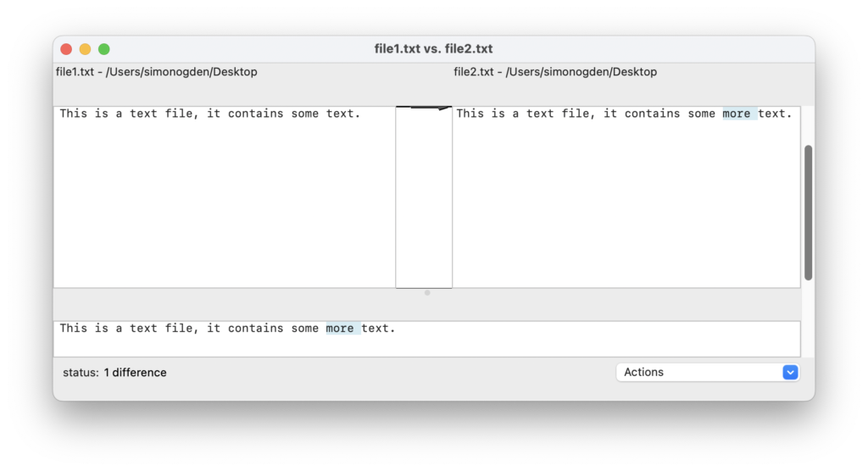Close the FileMerge window with red button
The width and height of the screenshot is (868, 471).
coord(66,49)
